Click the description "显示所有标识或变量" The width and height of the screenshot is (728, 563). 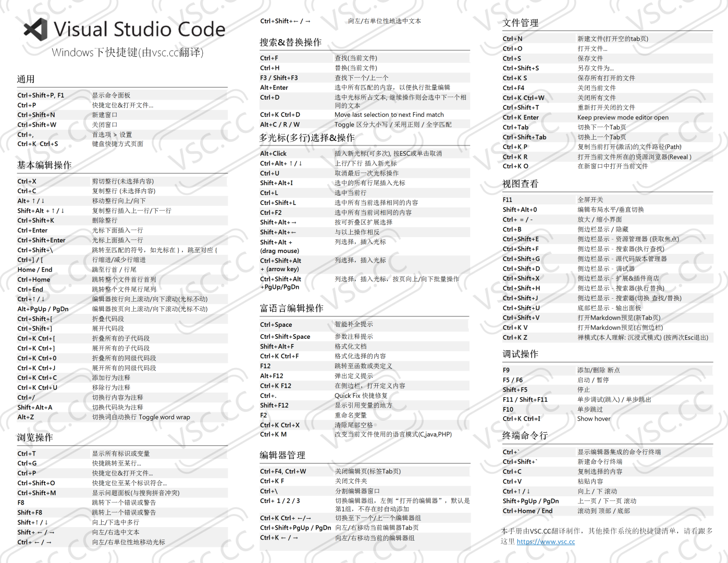121,454
